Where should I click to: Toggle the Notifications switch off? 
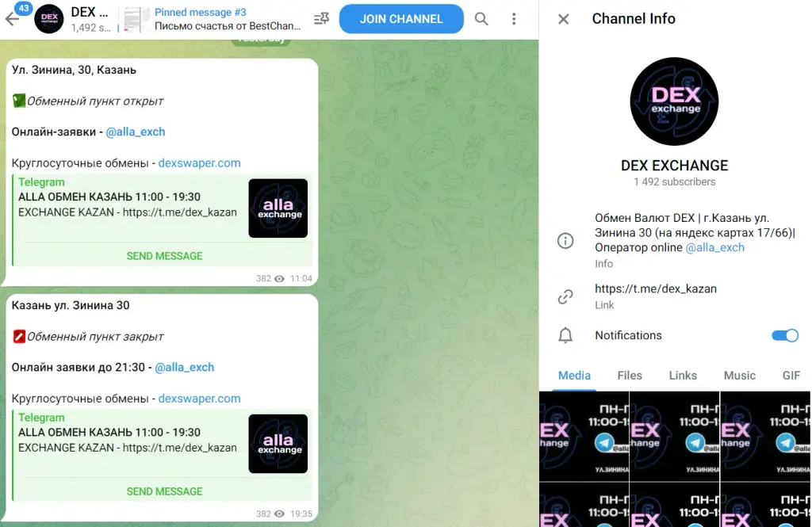click(x=785, y=335)
